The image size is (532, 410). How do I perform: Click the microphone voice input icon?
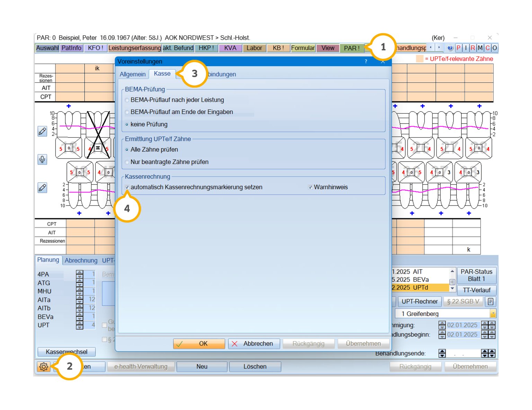[42, 159]
